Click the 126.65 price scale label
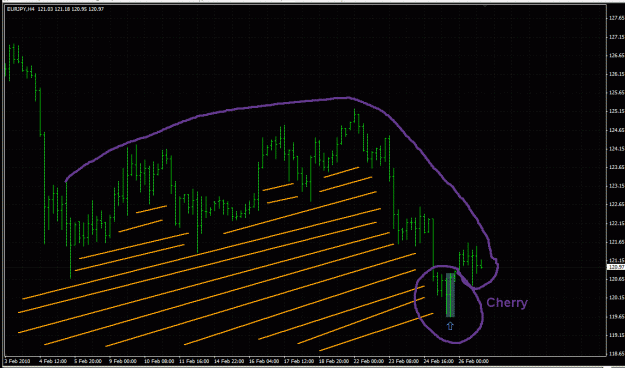The image size is (625, 368). pos(617,55)
